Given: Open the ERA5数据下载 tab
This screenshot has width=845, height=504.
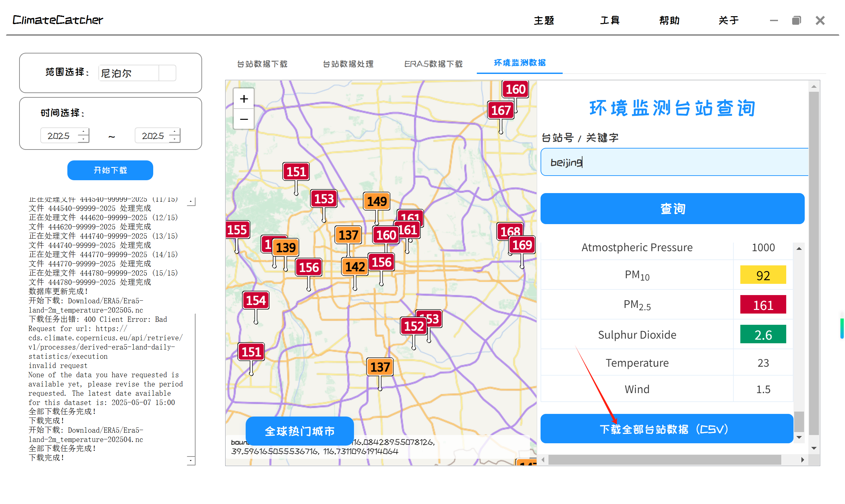Looking at the screenshot, I should pyautogui.click(x=433, y=64).
